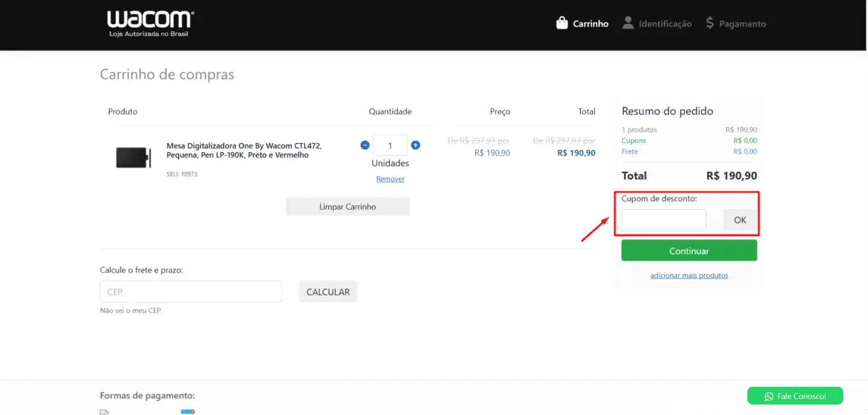This screenshot has height=415, width=868.
Task: Apply coupon with the OK button
Action: pyautogui.click(x=740, y=220)
